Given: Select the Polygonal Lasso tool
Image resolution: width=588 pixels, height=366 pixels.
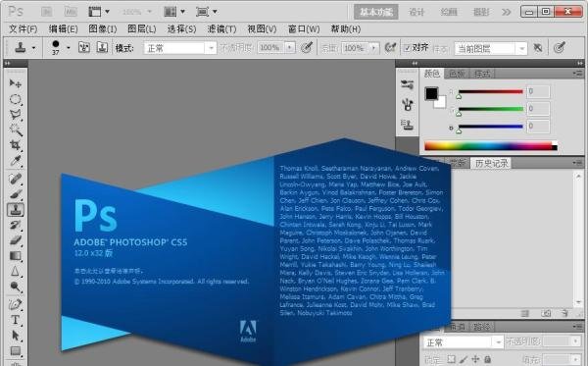Looking at the screenshot, I should (x=16, y=115).
